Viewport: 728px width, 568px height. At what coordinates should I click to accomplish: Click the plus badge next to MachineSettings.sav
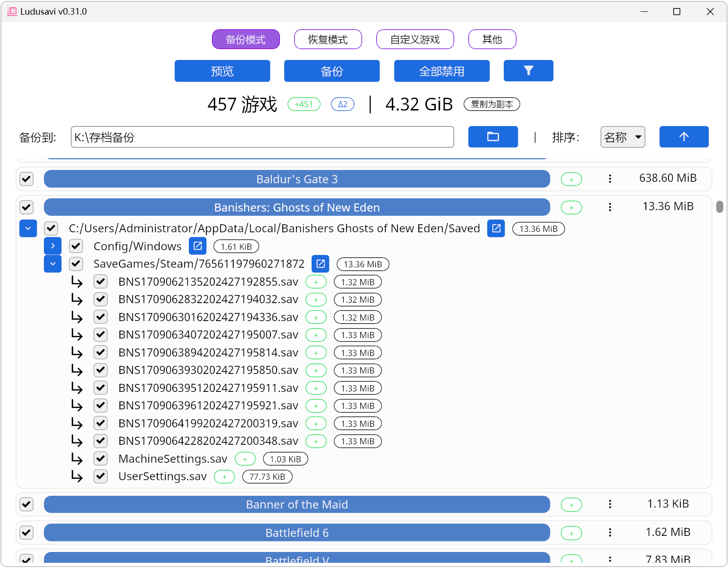point(245,459)
